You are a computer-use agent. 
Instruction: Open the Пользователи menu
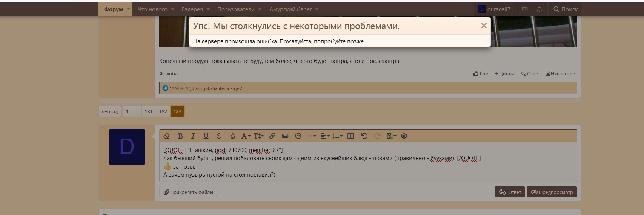[236, 9]
